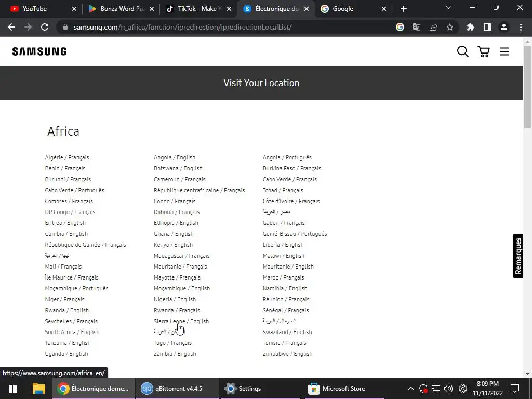This screenshot has height=399, width=532.
Task: Open the volume control tray icon
Action: click(448, 389)
